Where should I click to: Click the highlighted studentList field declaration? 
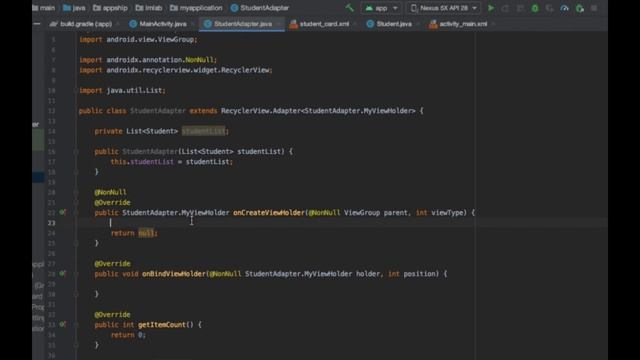[203, 131]
